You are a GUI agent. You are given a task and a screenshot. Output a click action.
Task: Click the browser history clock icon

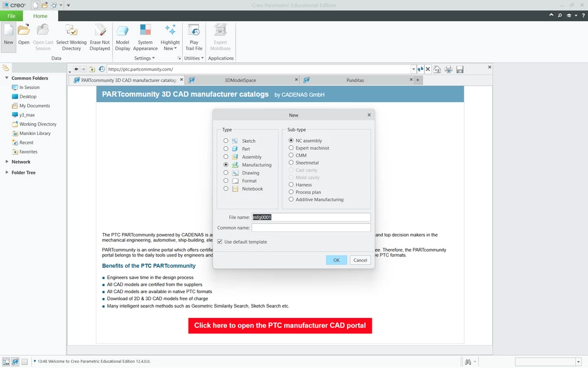tap(101, 69)
